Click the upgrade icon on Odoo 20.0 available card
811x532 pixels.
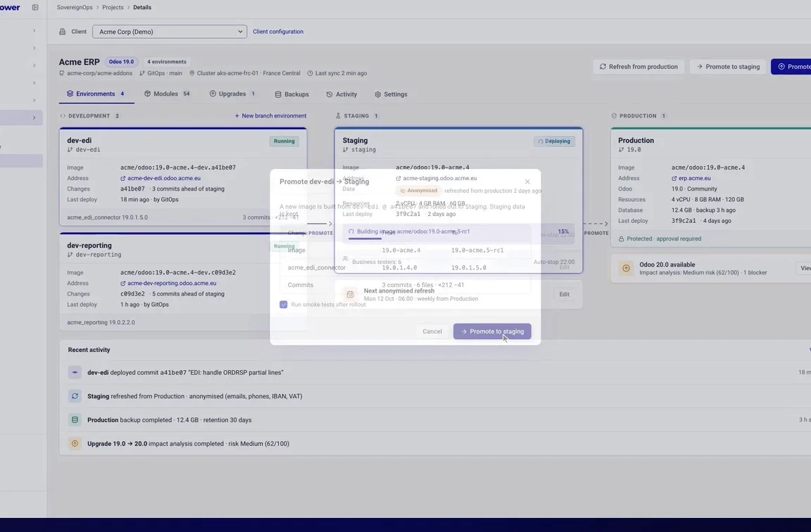(x=626, y=268)
